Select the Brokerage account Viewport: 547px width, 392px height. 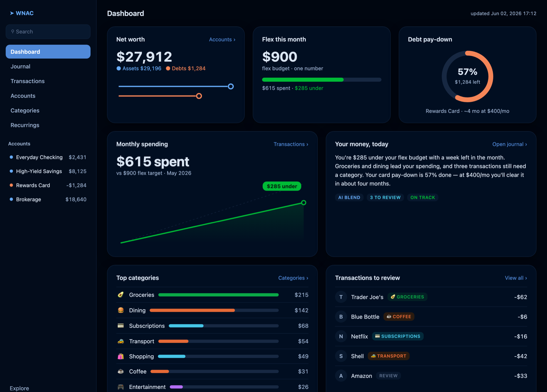click(48, 199)
